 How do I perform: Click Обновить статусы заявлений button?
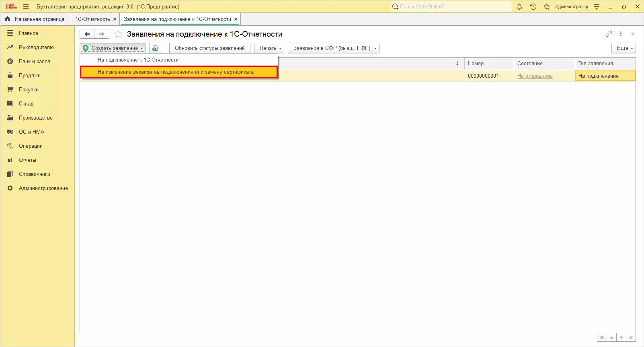pyautogui.click(x=210, y=48)
